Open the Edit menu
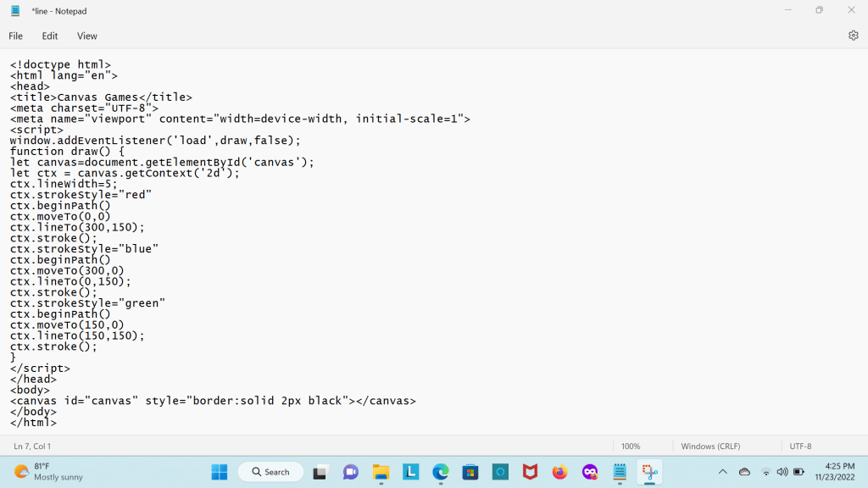 [50, 36]
